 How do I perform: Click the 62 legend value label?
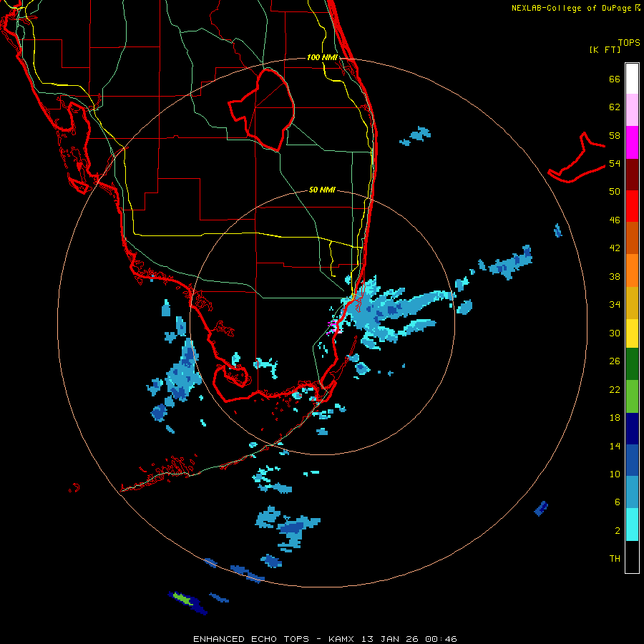[615, 107]
